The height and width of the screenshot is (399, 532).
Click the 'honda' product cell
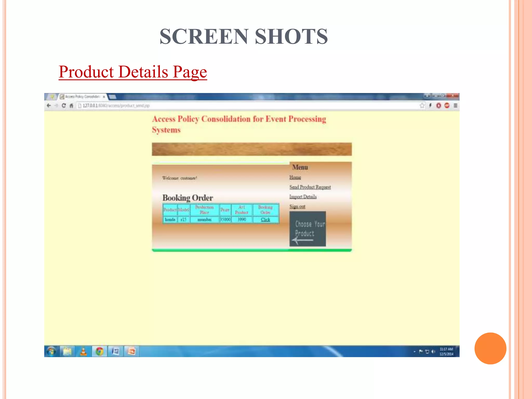click(x=170, y=220)
